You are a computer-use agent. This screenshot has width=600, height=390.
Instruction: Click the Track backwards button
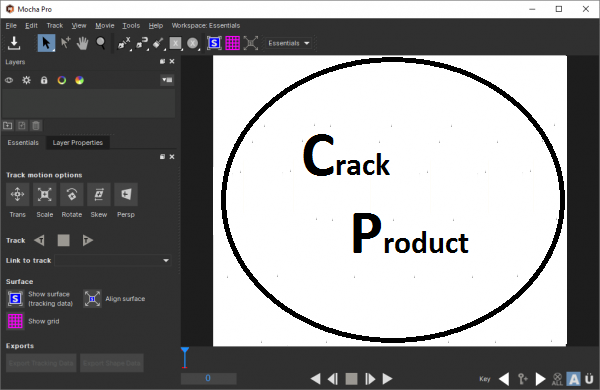click(39, 240)
